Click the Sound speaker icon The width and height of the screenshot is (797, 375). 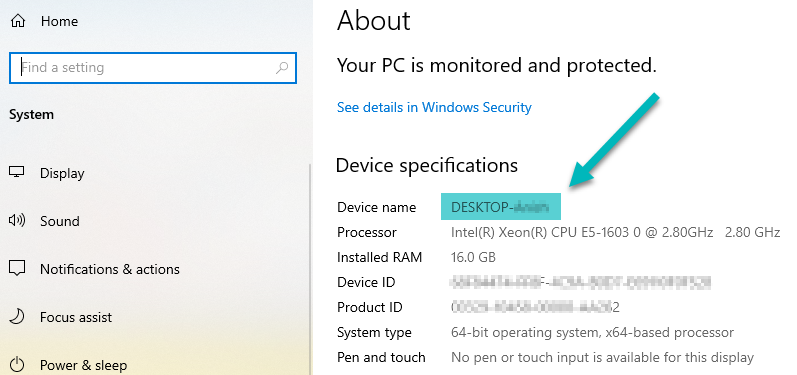[x=17, y=221]
